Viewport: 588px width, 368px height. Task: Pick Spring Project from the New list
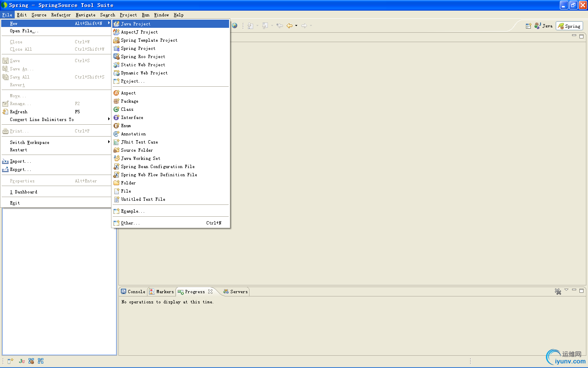[x=171, y=48]
